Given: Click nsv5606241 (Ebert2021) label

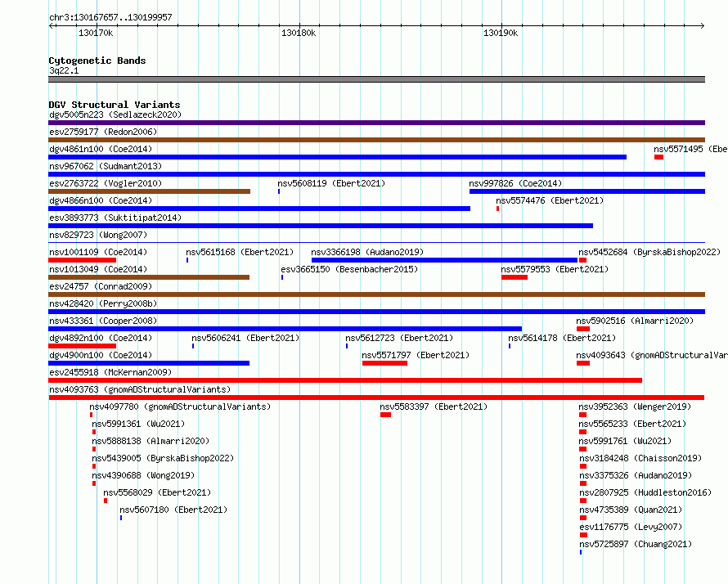Looking at the screenshot, I should click(x=245, y=338).
